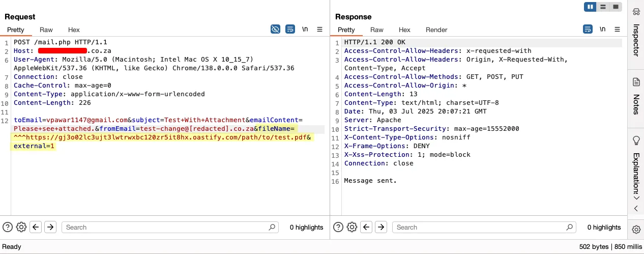Open Response Hex tab

(x=404, y=30)
